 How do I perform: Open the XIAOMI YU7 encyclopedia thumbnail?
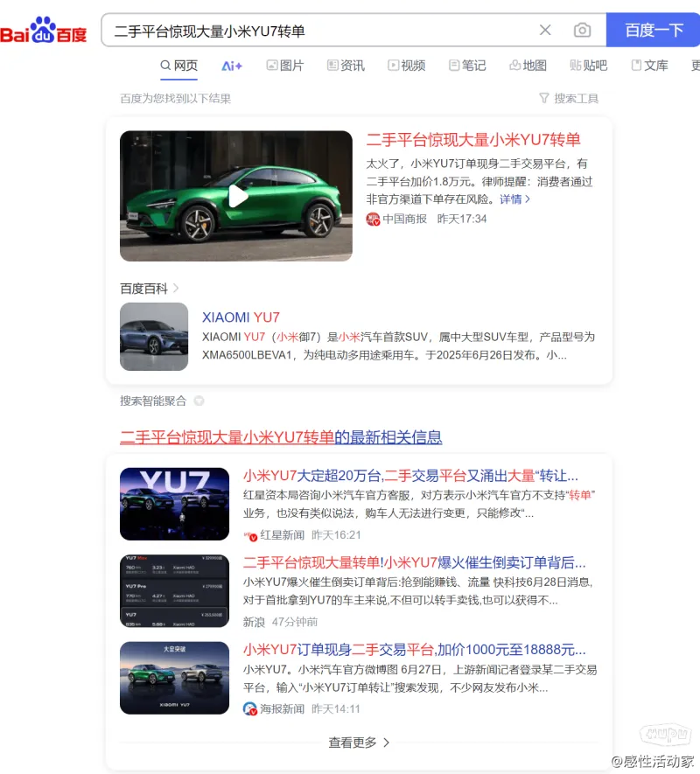(154, 337)
